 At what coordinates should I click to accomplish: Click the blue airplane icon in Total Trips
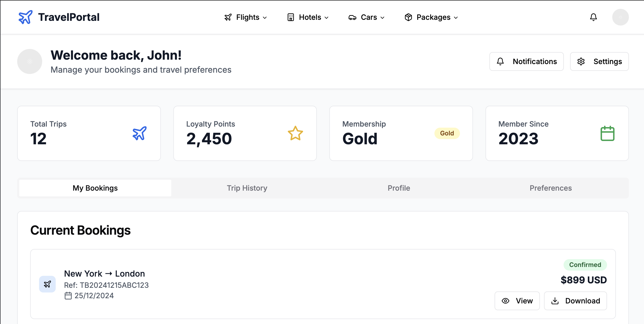[x=140, y=133]
